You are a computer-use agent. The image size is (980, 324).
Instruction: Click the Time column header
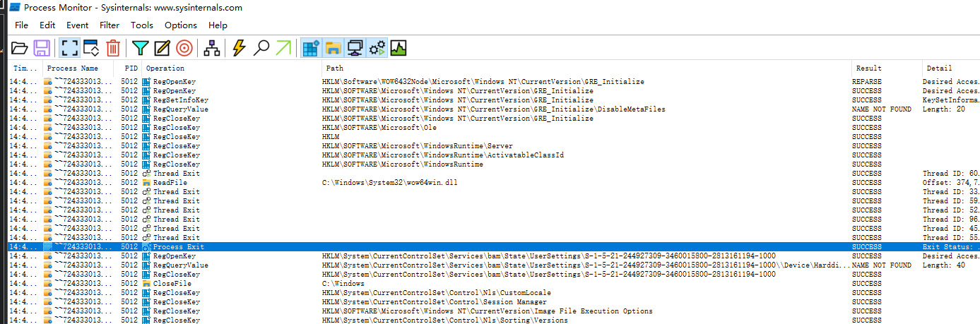click(x=26, y=68)
